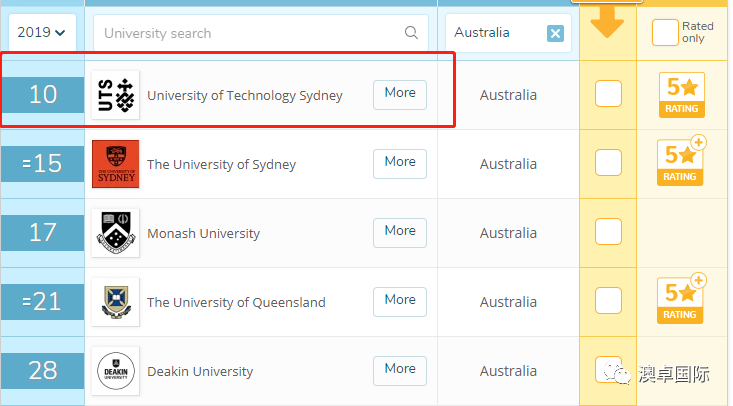Image resolution: width=733 pixels, height=406 pixels.
Task: Open University of Sydney 5-star plus badge
Action: coord(681,161)
